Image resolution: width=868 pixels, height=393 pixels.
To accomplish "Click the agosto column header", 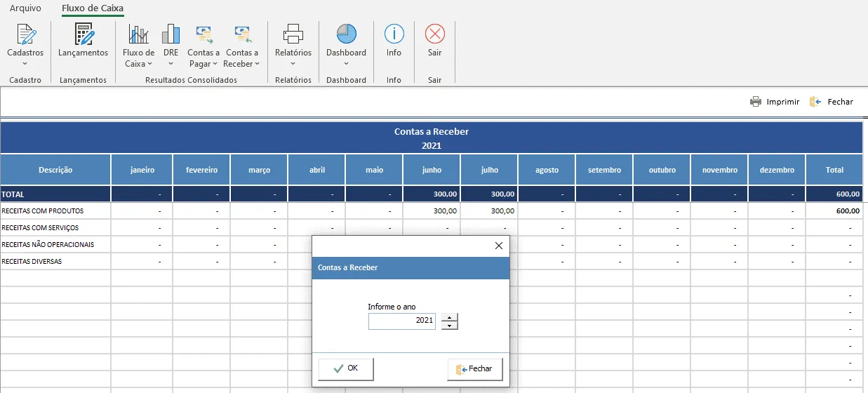I will (547, 170).
